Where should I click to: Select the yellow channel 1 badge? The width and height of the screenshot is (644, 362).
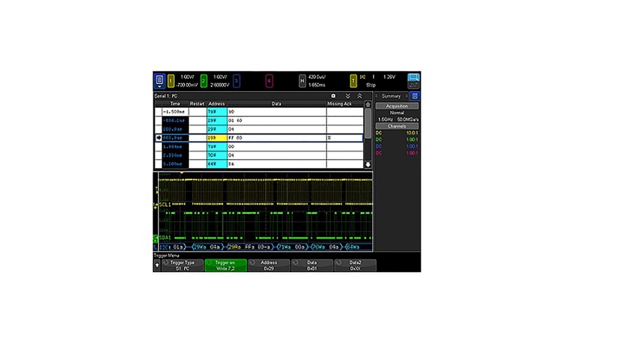(171, 81)
